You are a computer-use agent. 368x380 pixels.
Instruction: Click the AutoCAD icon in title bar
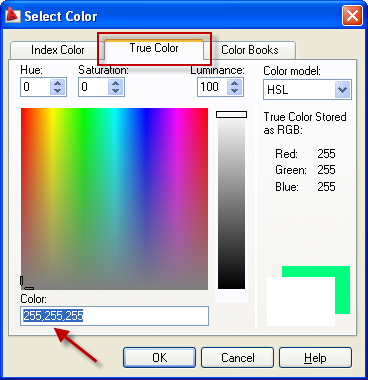tap(13, 16)
